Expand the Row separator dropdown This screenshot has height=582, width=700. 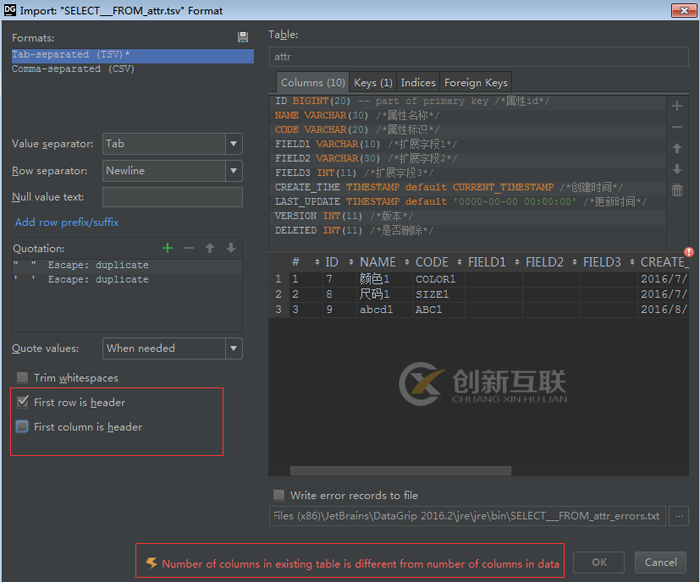click(172, 171)
